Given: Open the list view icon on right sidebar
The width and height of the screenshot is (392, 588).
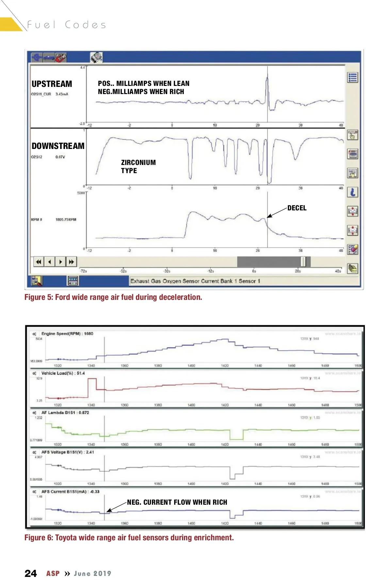Looking at the screenshot, I should 352,77.
